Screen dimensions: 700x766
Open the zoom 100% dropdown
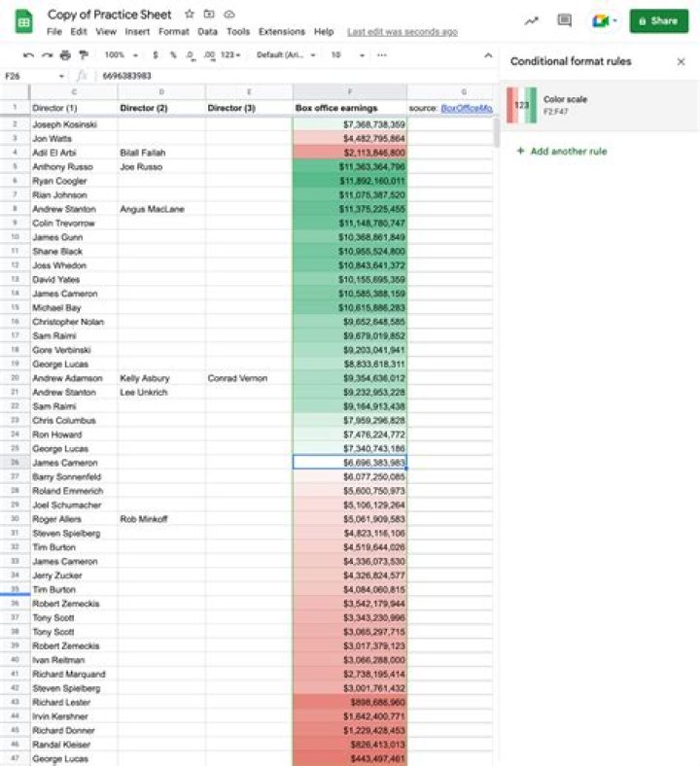coord(122,55)
